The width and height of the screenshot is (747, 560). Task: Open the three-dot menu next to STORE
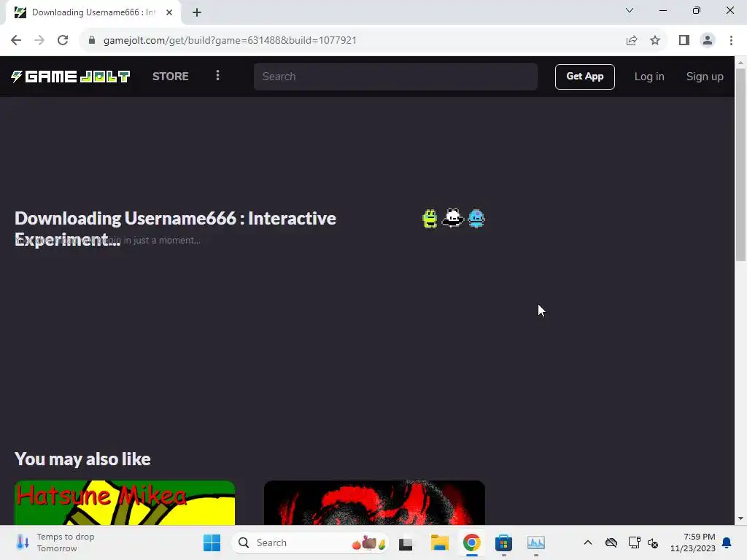217,76
